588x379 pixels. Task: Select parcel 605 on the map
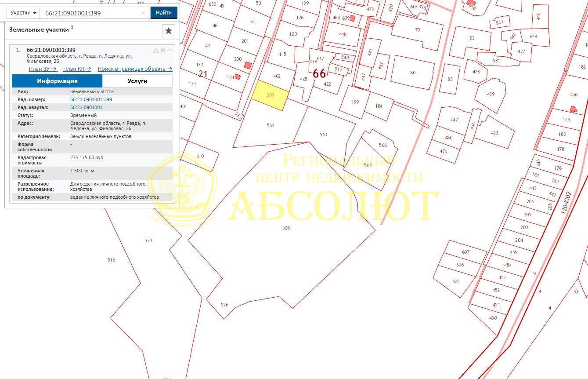(456, 281)
